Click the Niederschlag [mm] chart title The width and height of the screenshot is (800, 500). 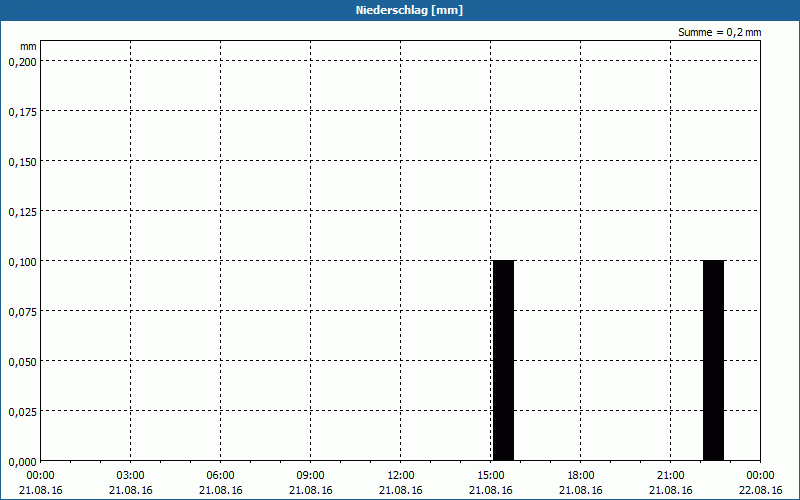[x=400, y=10]
